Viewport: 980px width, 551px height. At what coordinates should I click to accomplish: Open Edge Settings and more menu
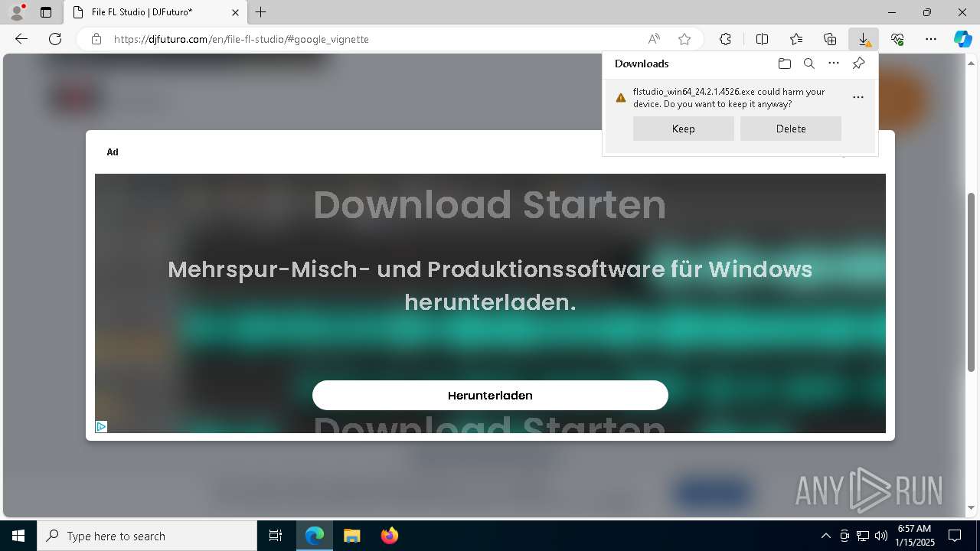tap(931, 39)
